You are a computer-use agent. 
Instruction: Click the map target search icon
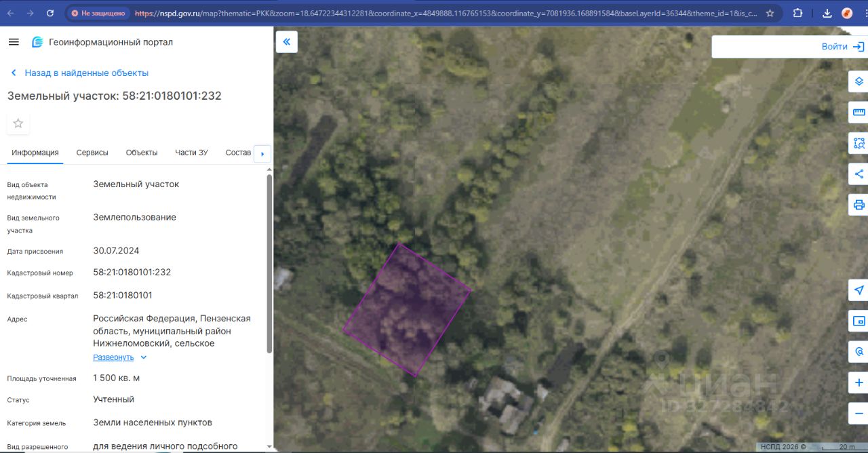coord(859,352)
